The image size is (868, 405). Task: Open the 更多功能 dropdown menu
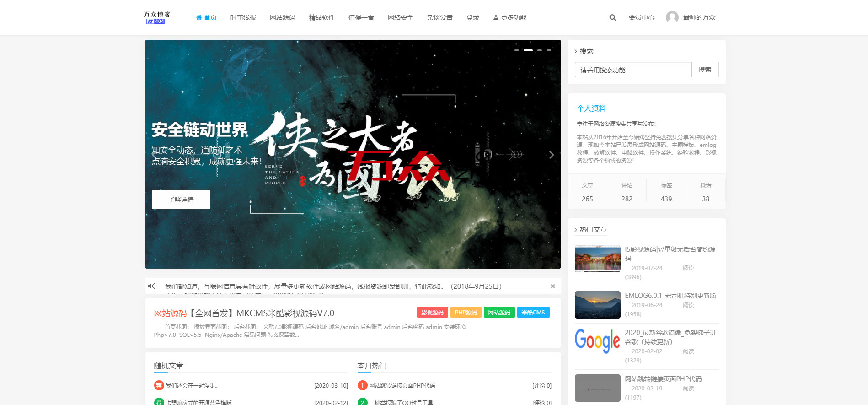[x=509, y=17]
